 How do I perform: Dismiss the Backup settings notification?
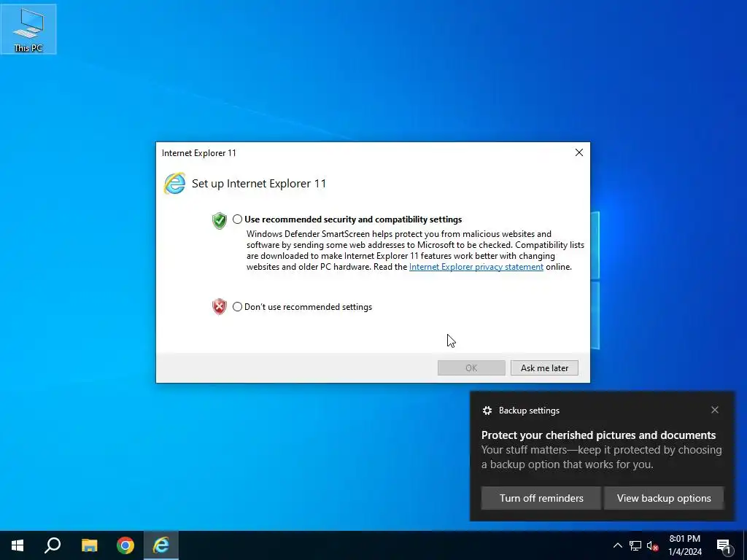tap(715, 410)
